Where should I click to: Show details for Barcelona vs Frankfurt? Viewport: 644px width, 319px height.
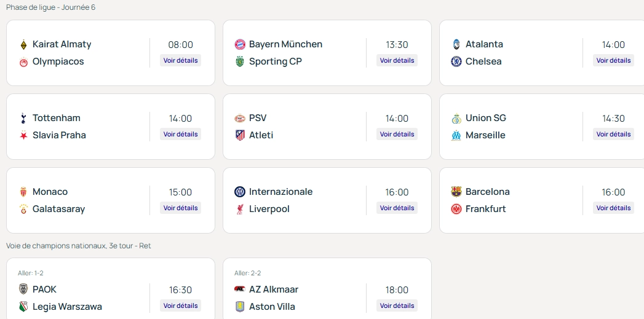tap(613, 208)
